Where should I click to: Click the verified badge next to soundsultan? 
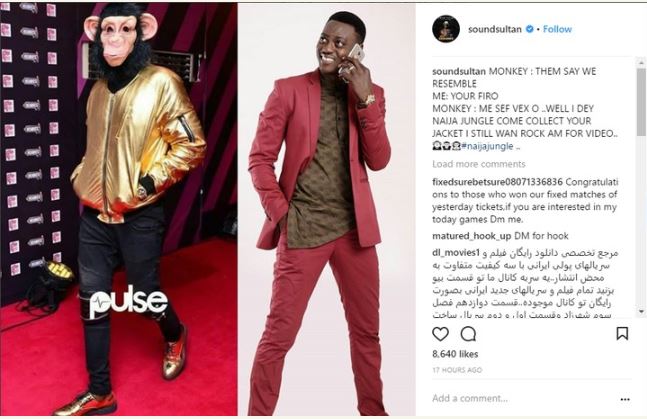tap(529, 29)
